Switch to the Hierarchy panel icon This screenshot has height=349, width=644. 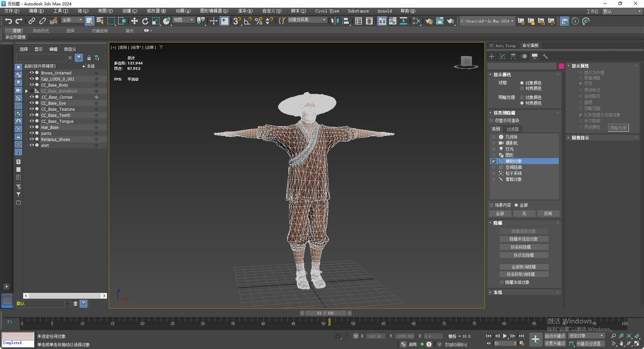(x=513, y=56)
